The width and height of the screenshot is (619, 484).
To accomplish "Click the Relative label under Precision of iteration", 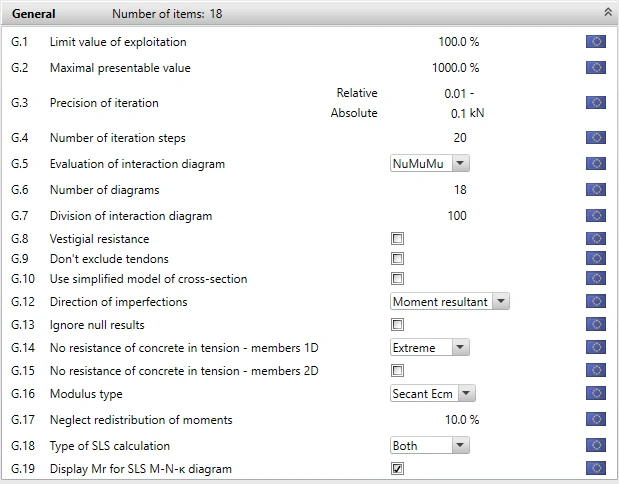I will pos(357,93).
